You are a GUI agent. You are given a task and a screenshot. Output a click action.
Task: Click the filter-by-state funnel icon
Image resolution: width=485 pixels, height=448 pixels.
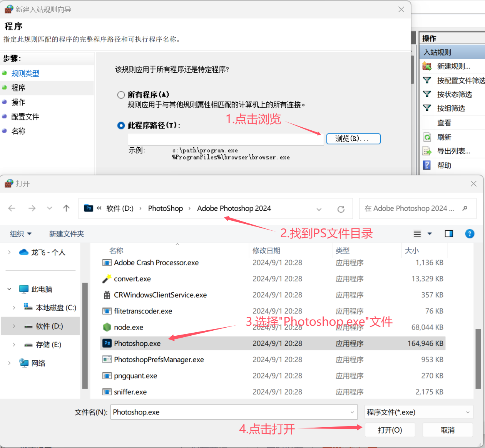pos(427,94)
